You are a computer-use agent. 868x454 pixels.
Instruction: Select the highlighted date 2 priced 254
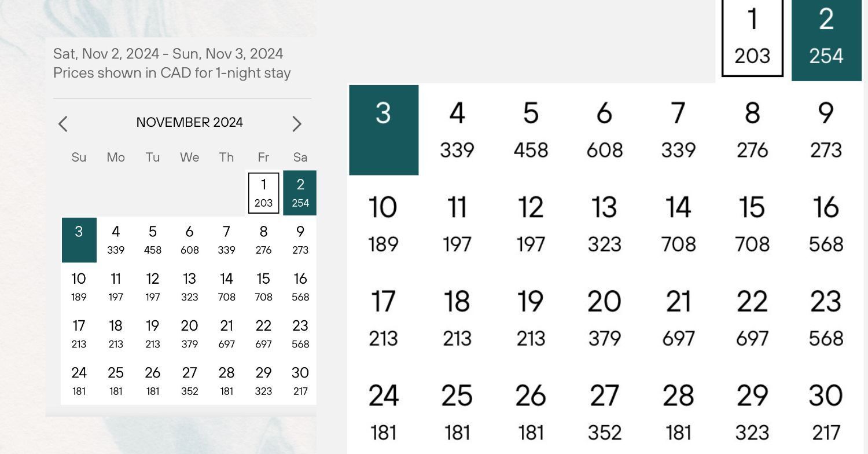826,36
